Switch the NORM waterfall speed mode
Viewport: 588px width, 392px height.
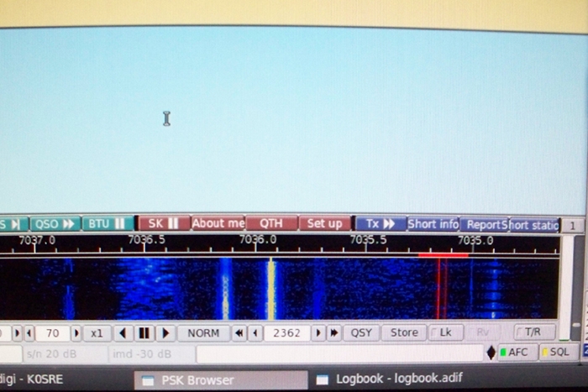(x=202, y=333)
